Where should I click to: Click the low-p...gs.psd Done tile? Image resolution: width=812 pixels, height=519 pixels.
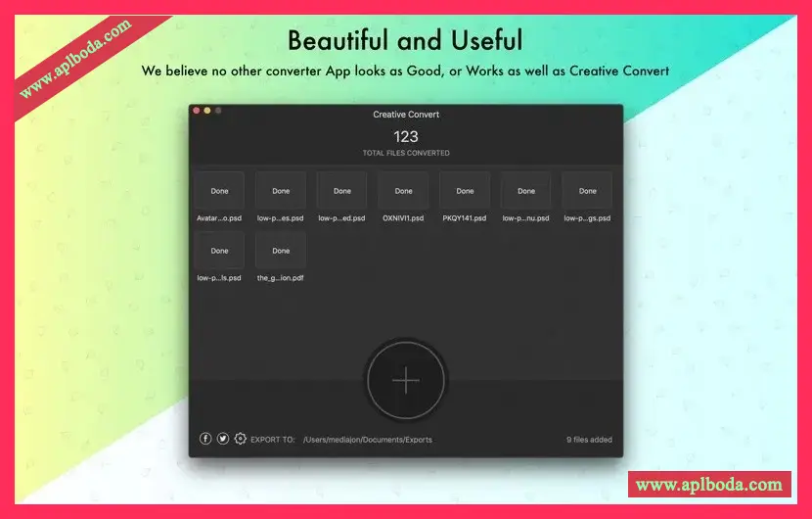[x=587, y=191]
